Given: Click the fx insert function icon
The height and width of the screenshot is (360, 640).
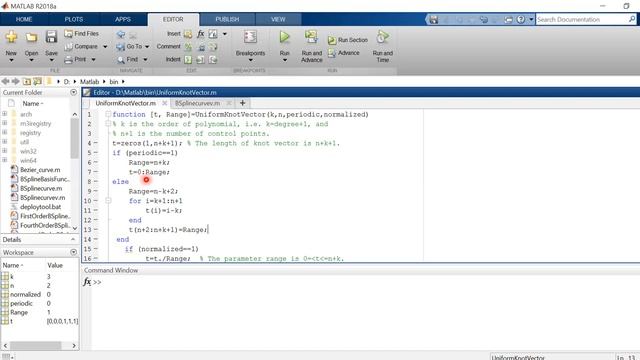Looking at the screenshot, I should coord(200,34).
